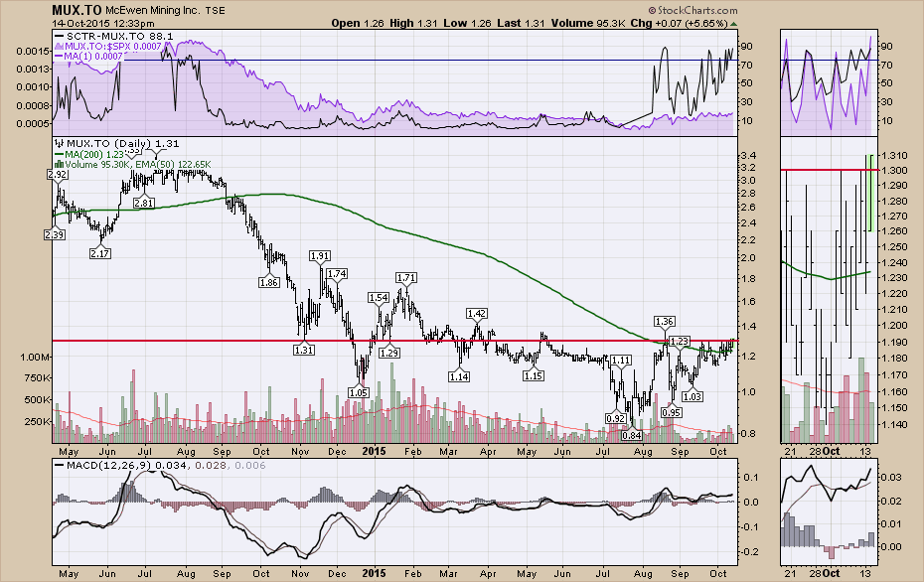
Task: Click the High 1.31 value in header
Action: click(413, 23)
